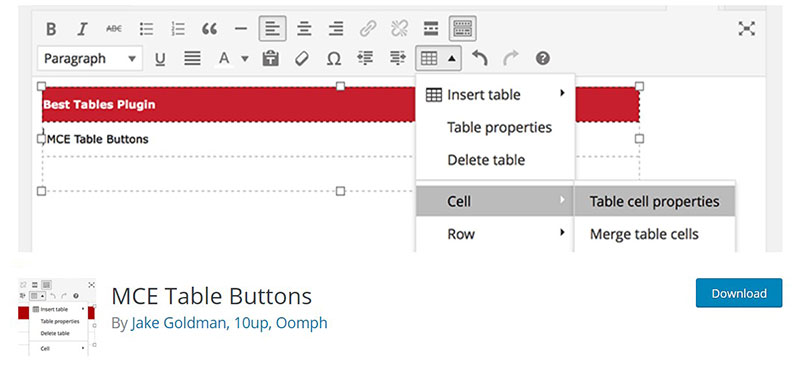800x377 pixels.
Task: Toggle bold formatting
Action: coord(51,29)
